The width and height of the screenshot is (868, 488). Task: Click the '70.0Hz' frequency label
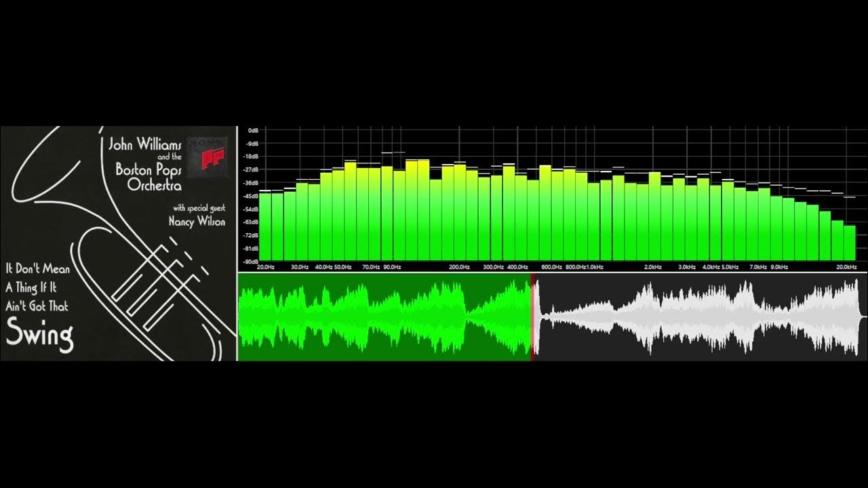coord(371,268)
